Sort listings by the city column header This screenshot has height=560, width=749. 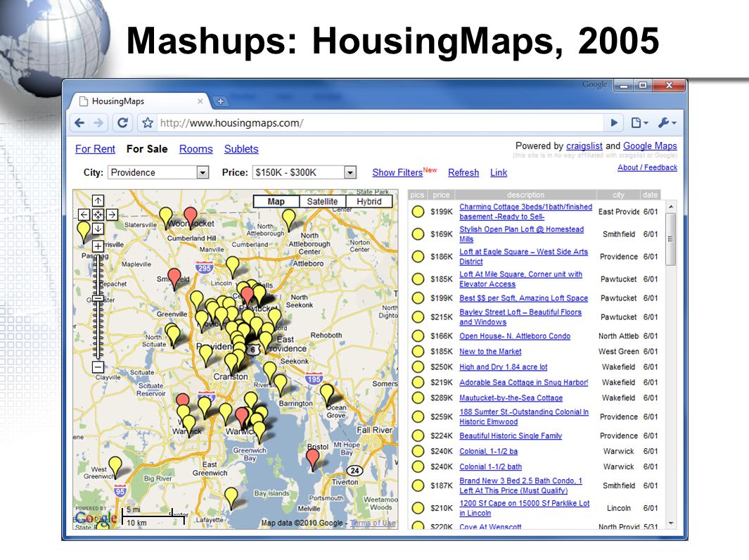618,194
